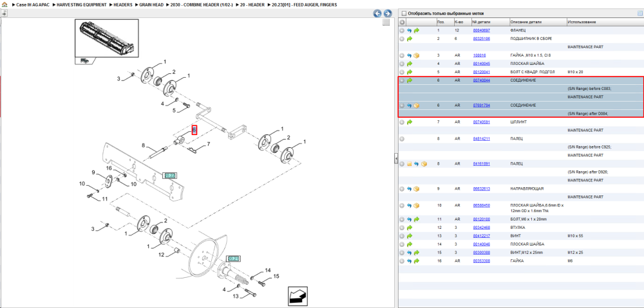
Task: Click yellow note icon on part 84161891 row
Action: pos(410,163)
